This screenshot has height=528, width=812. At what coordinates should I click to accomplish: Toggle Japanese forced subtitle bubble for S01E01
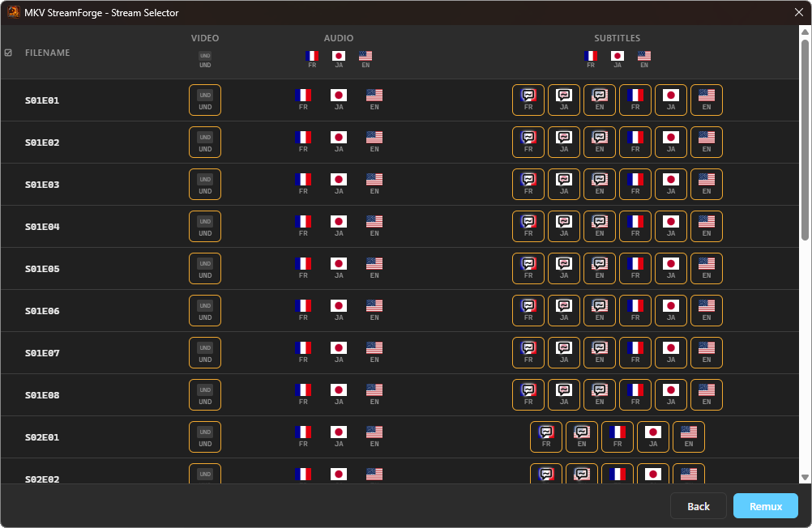pyautogui.click(x=564, y=100)
